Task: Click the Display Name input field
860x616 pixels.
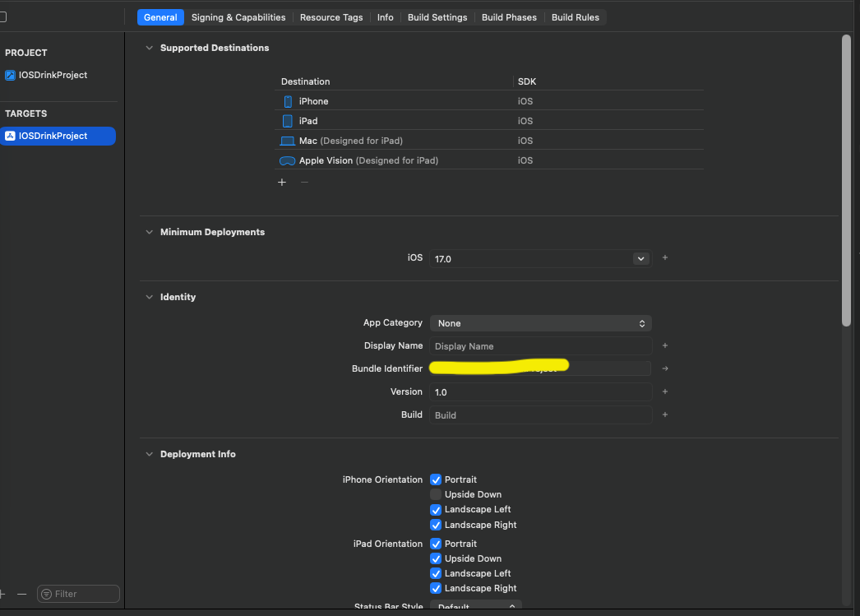Action: pos(540,346)
